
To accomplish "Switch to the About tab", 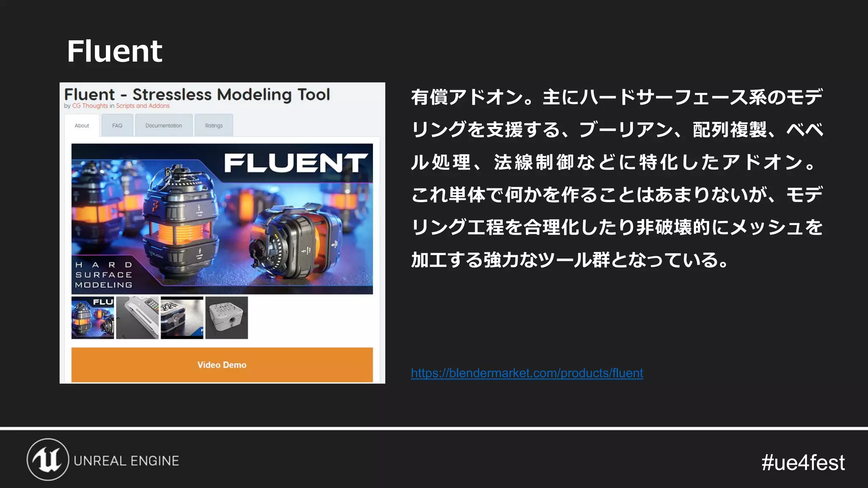I will click(x=82, y=126).
